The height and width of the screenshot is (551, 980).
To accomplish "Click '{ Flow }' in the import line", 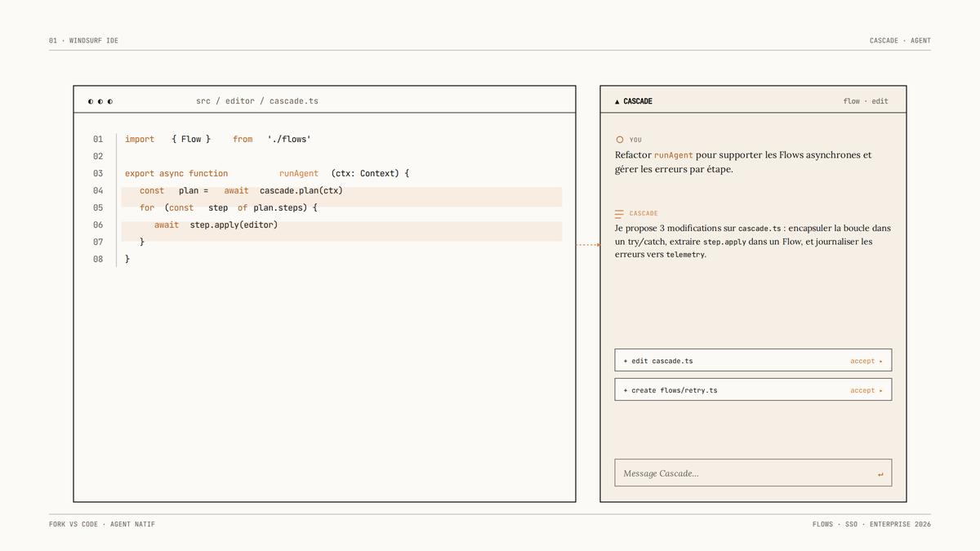I will pos(191,140).
